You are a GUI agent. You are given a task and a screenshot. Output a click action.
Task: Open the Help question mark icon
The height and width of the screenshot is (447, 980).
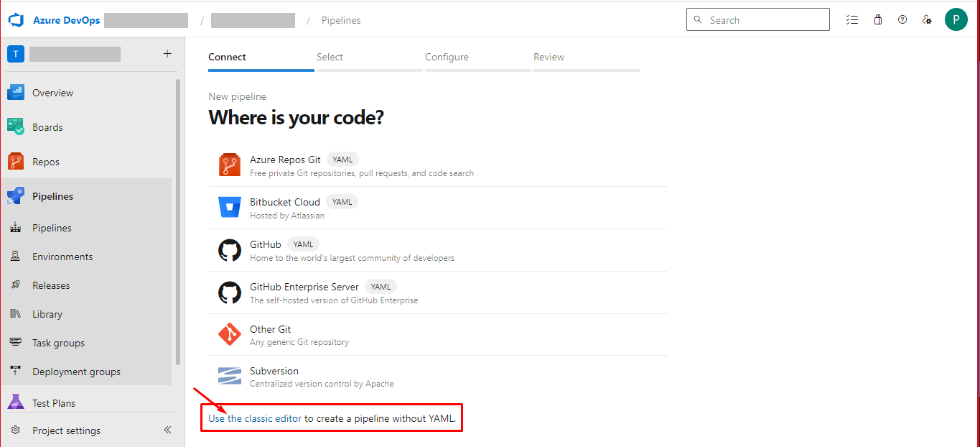902,20
